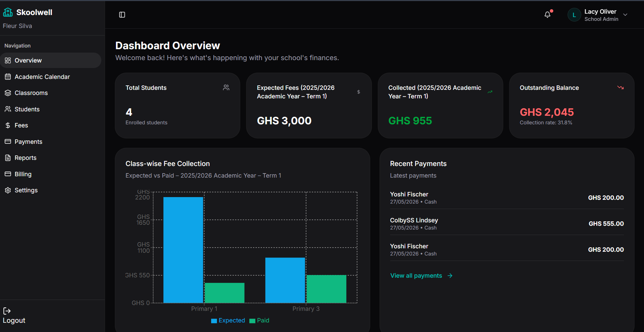Viewport: 644px width, 332px height.
Task: Click the green Paid legend swatch
Action: [252, 321]
